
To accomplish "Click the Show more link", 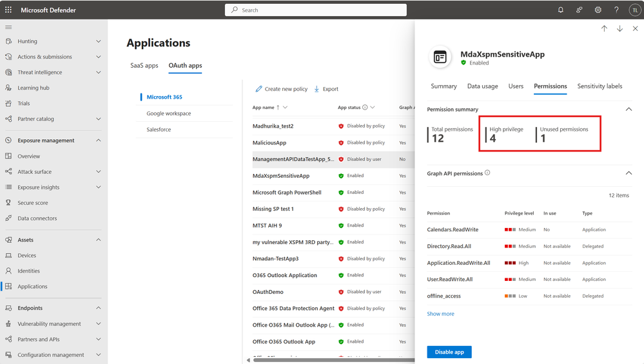I will coord(440,314).
